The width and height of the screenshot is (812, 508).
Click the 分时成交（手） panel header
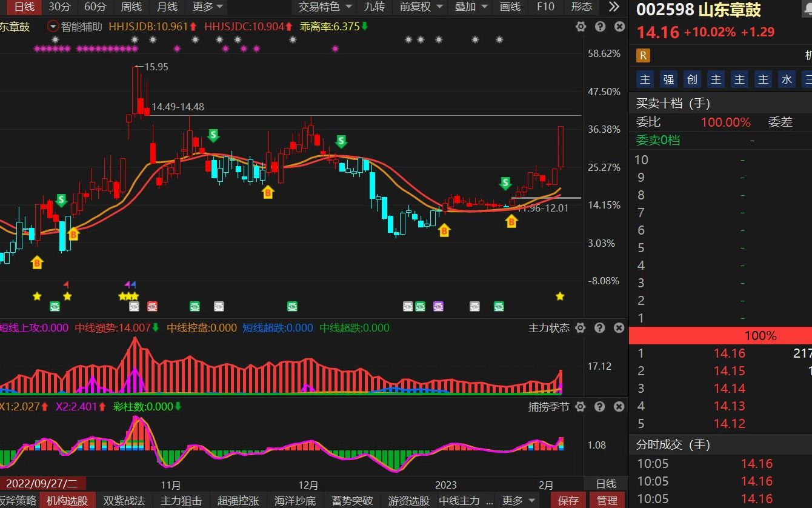(x=720, y=444)
